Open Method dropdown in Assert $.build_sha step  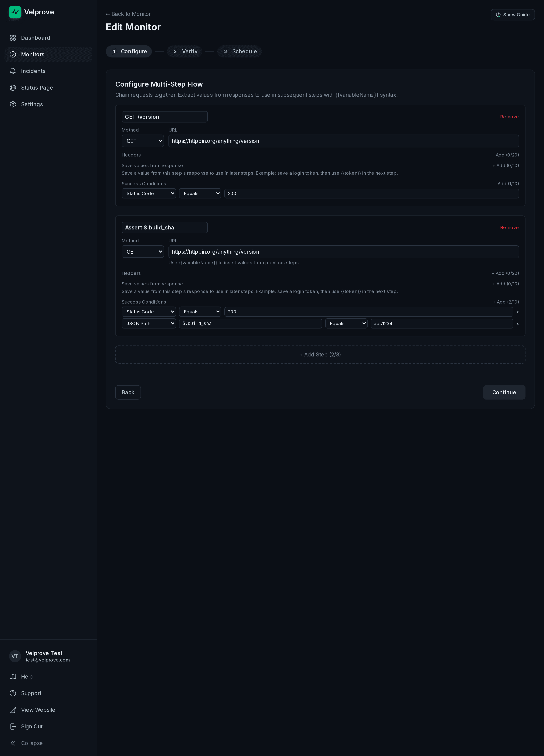pos(143,252)
